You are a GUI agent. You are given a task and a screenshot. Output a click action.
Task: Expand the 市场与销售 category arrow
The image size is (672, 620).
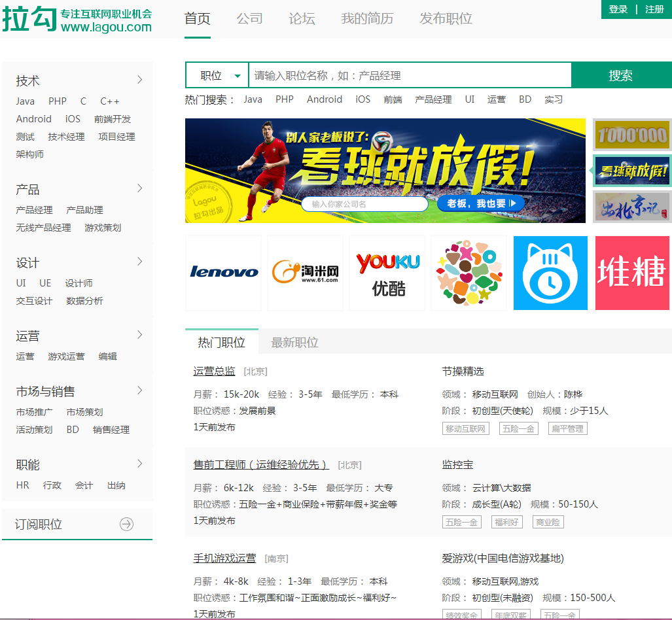tap(140, 390)
